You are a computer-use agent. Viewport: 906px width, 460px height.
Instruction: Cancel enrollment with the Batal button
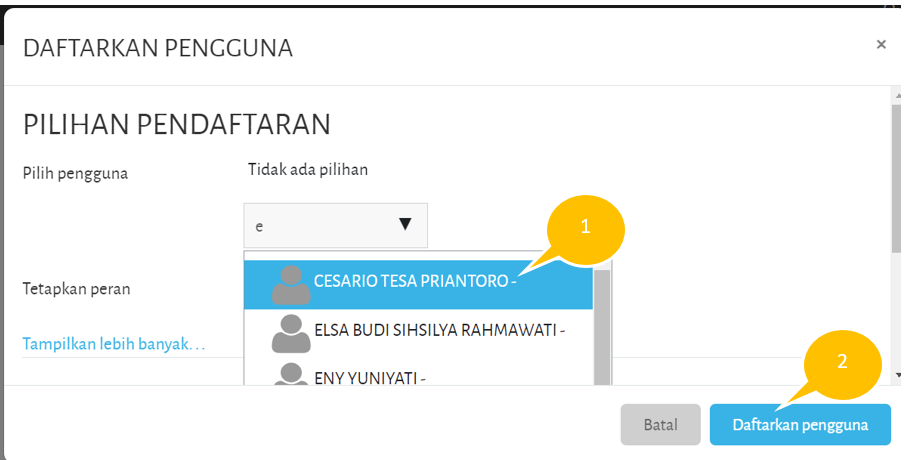point(660,425)
